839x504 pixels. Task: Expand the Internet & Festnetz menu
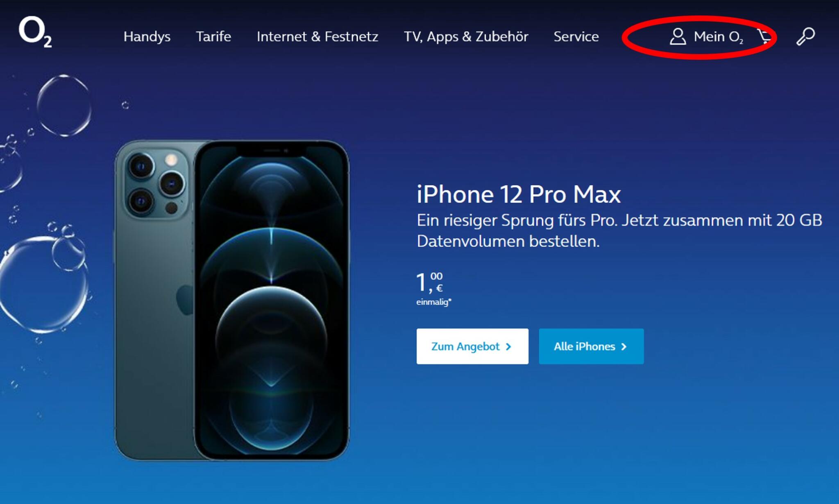(317, 36)
